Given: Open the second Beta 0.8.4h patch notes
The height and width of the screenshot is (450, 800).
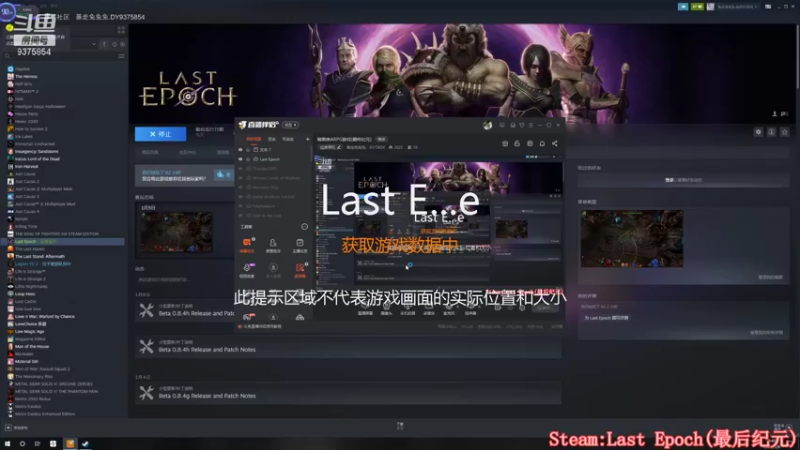Looking at the screenshot, I should pos(348,345).
